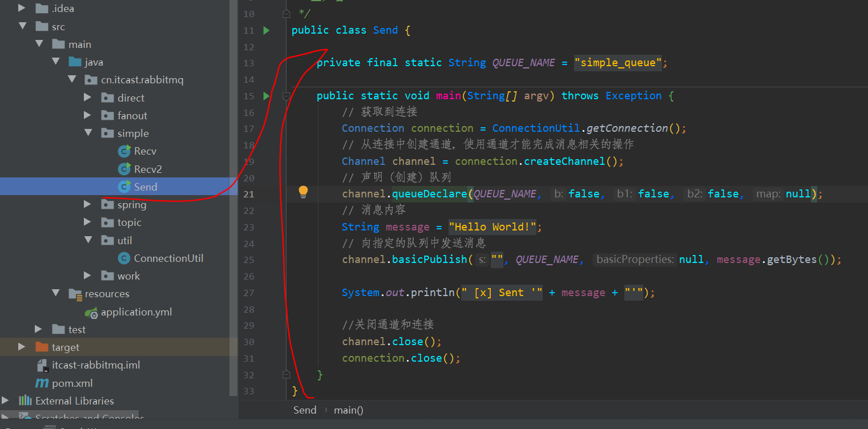
Task: Select the cn.itcast.rabbitmq package label
Action: coord(142,80)
